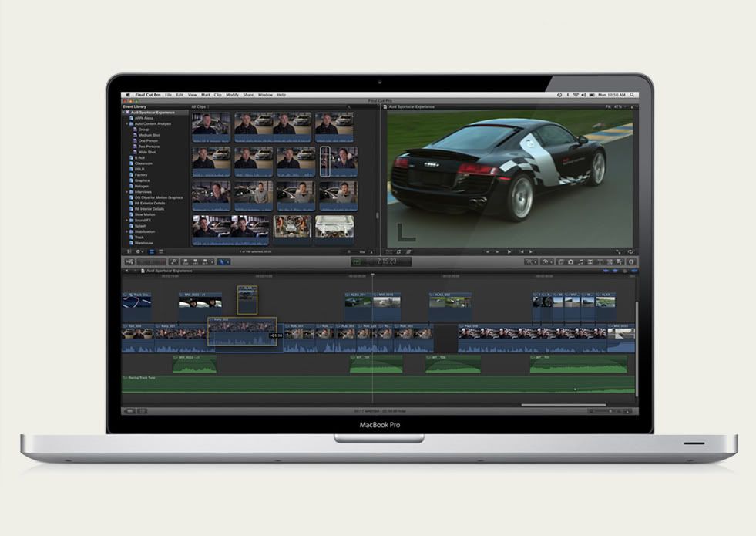Open the Distort tool in the viewer
Image resolution: width=756 pixels, height=536 pixels.
pyautogui.click(x=408, y=252)
